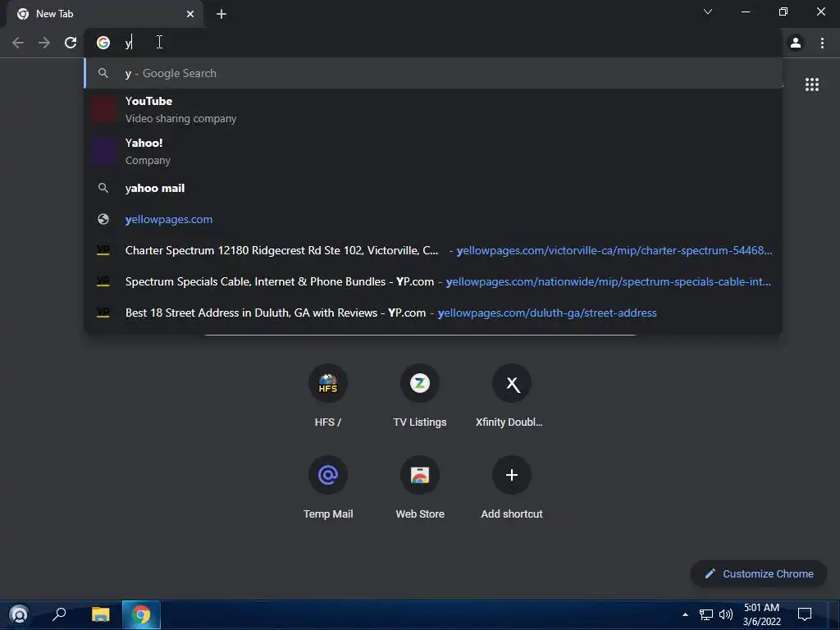Open the Windows Start button
840x630 pixels.
19,614
